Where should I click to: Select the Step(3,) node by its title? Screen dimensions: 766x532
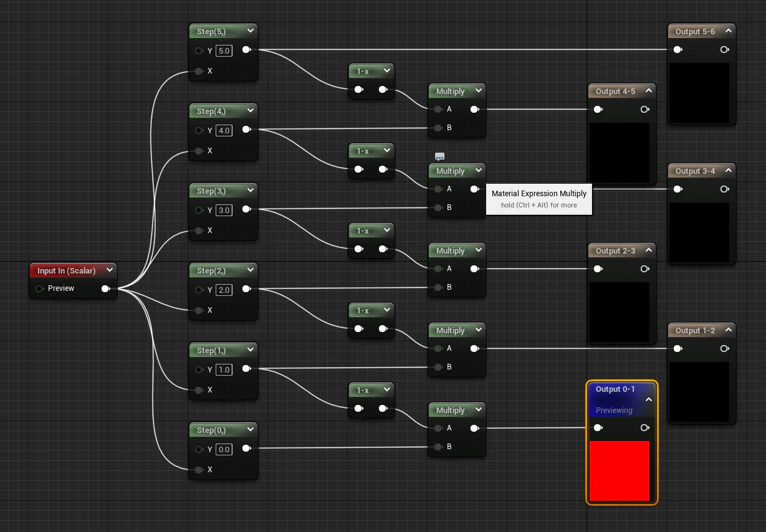click(211, 191)
